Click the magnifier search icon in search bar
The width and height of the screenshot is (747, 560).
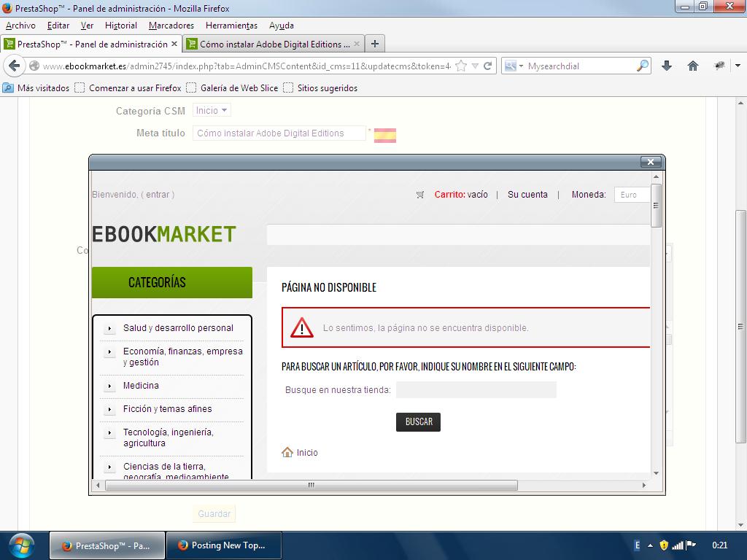(x=643, y=66)
